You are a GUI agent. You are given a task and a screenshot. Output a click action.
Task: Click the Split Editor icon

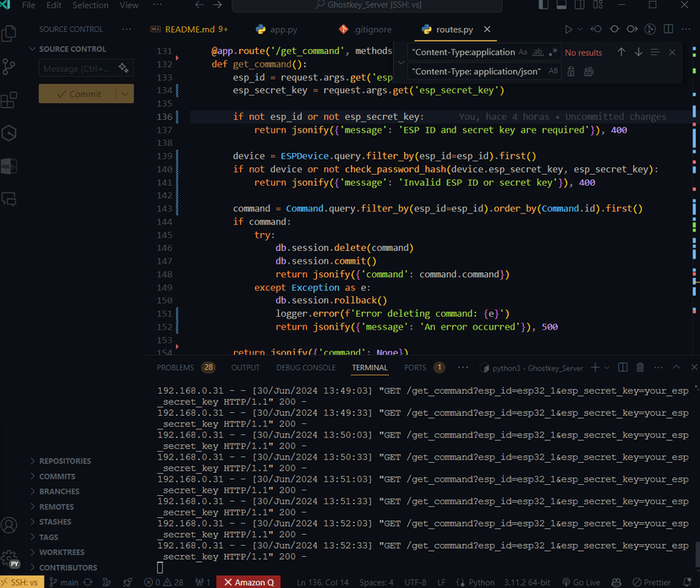click(x=669, y=29)
